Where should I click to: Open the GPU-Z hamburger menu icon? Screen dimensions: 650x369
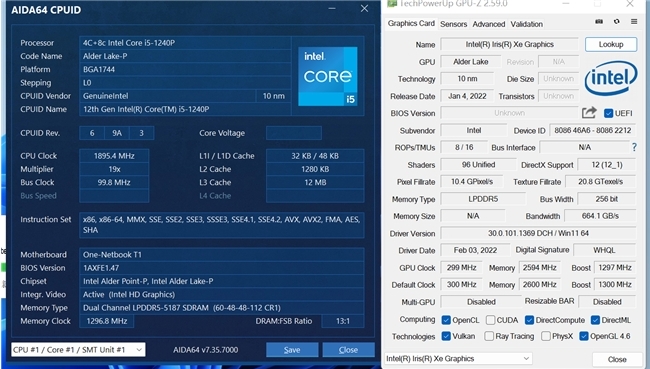click(x=634, y=22)
